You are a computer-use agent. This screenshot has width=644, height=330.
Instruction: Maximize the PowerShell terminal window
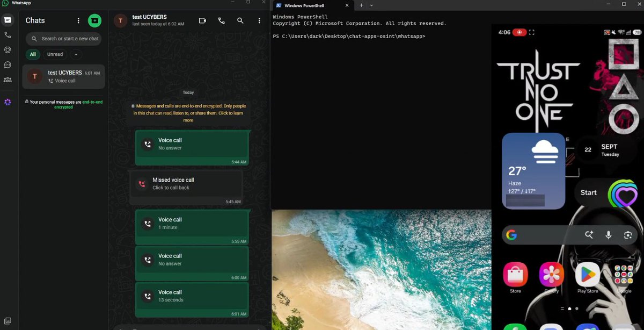tap(624, 4)
